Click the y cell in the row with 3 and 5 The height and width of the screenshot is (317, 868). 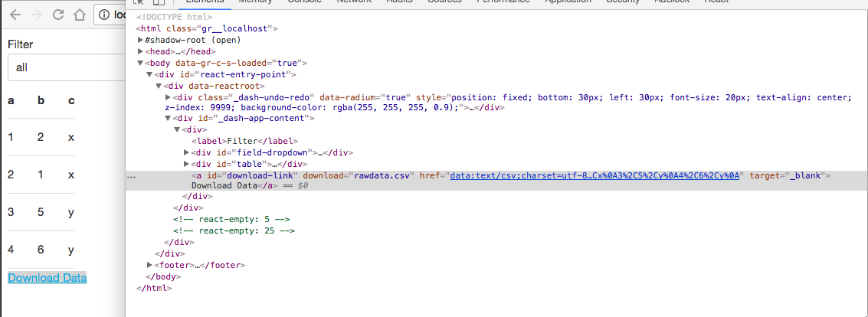pos(70,212)
